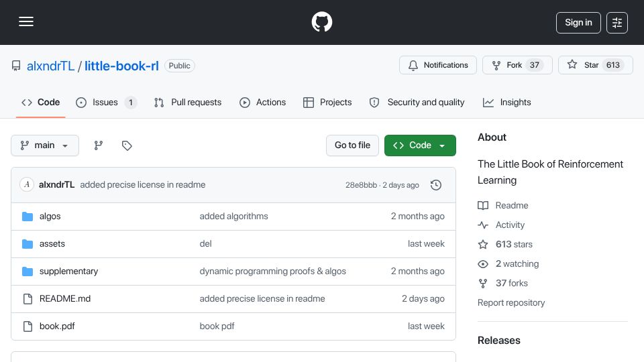Click the alxndrTL commit author avatar
This screenshot has width=644, height=362.
(x=27, y=185)
